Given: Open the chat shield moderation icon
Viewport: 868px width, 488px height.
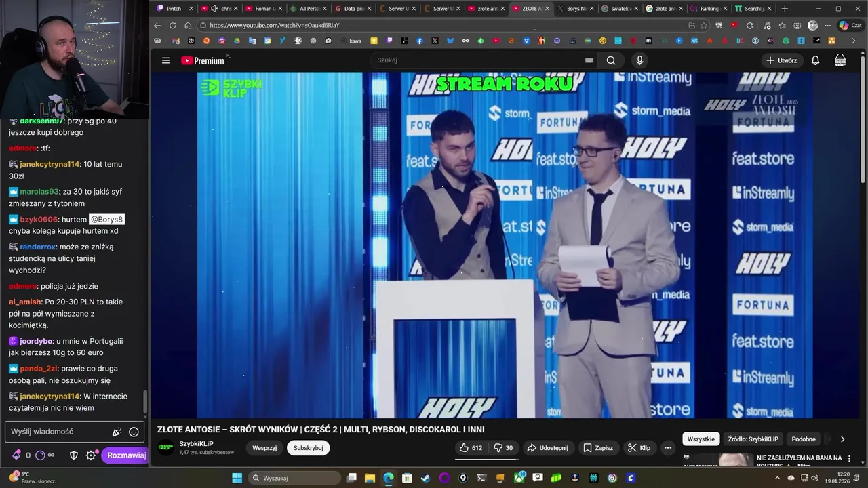Looking at the screenshot, I should pos(74,455).
